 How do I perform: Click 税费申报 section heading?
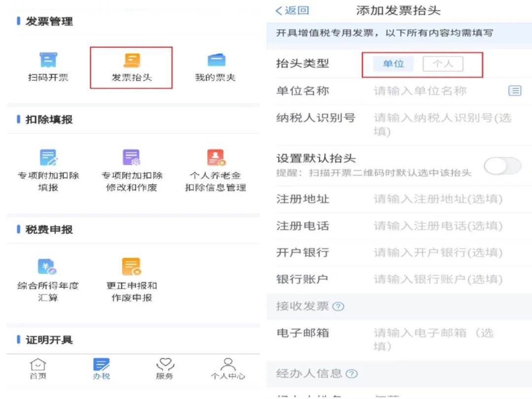click(x=49, y=230)
